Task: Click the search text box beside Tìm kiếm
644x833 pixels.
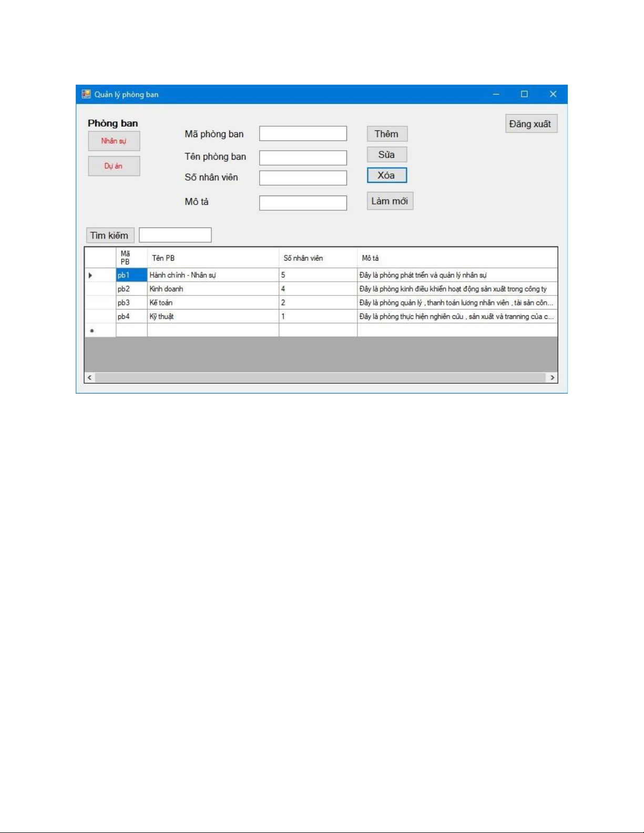Action: pyautogui.click(x=175, y=235)
